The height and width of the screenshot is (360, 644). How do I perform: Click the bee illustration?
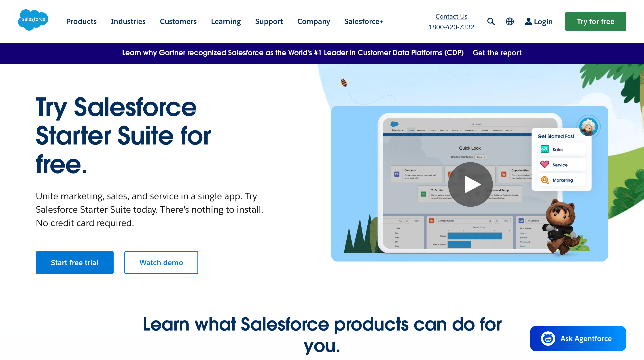coord(344,82)
